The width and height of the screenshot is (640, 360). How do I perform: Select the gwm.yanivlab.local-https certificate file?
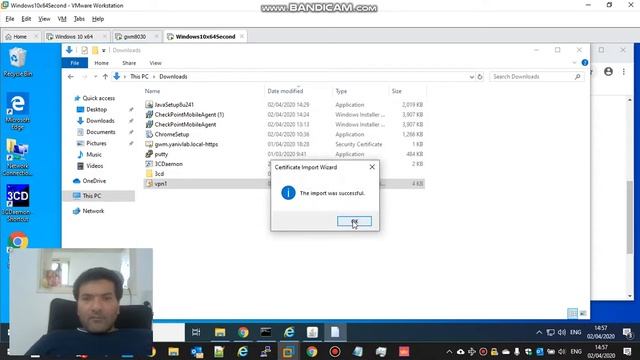coord(186,144)
